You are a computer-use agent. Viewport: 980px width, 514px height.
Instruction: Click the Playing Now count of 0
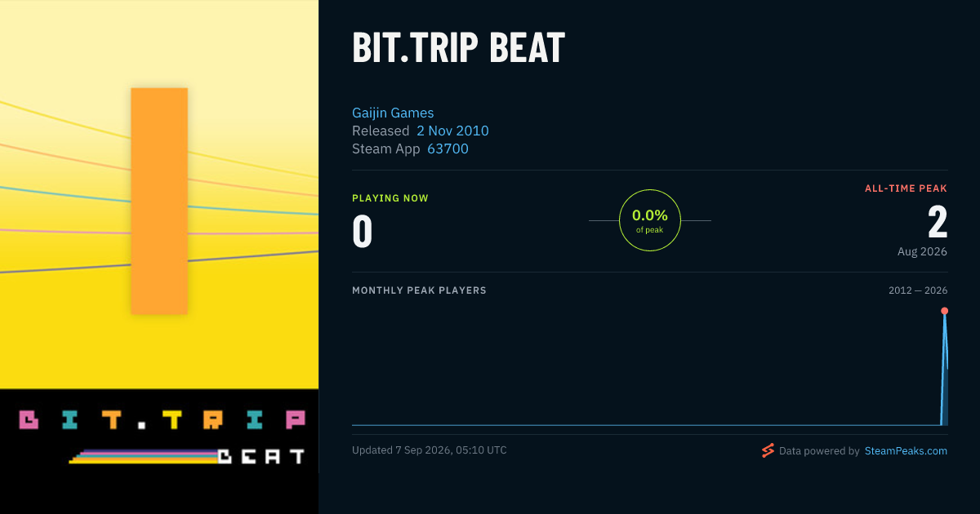pyautogui.click(x=363, y=231)
